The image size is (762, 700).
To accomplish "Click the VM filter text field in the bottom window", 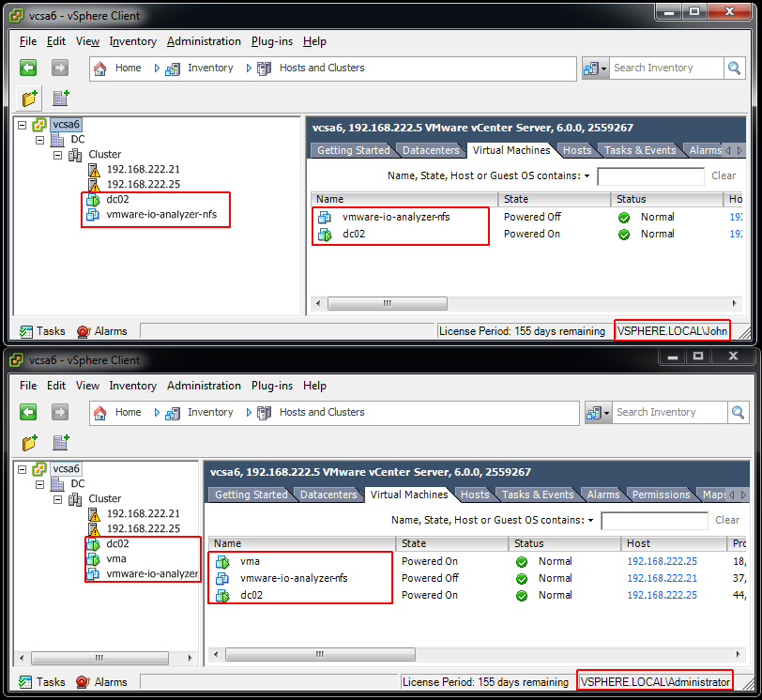I will [x=654, y=521].
